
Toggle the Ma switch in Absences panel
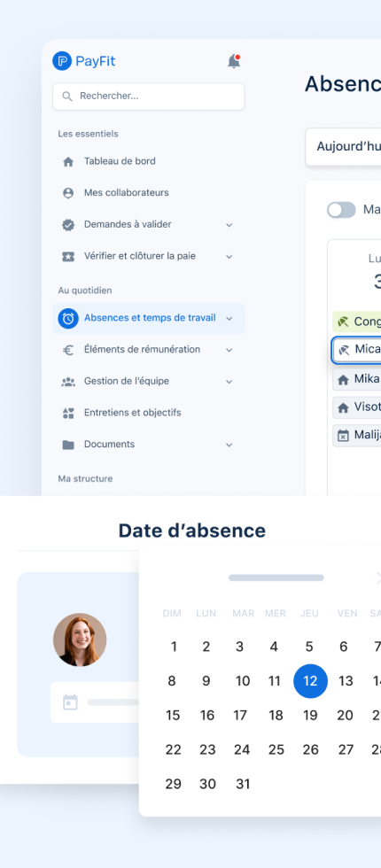341,210
